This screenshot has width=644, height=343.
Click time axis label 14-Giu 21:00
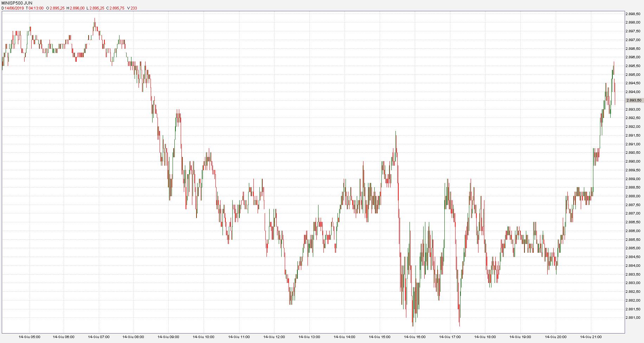tap(591, 337)
